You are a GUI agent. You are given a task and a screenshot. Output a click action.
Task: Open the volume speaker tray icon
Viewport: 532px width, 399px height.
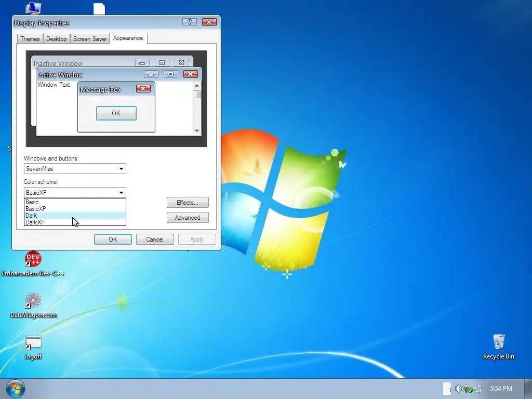(459, 389)
